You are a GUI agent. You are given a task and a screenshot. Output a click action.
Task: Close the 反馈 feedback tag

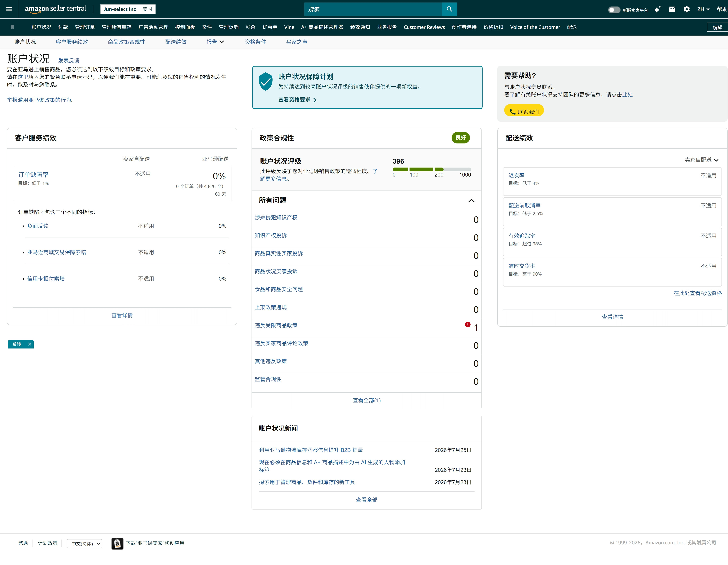point(29,344)
